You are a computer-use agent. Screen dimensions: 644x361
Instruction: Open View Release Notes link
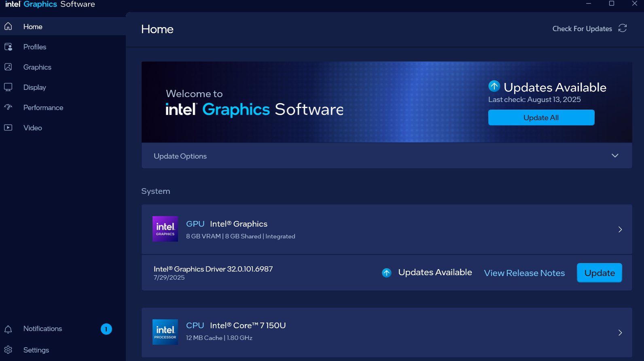tap(524, 273)
